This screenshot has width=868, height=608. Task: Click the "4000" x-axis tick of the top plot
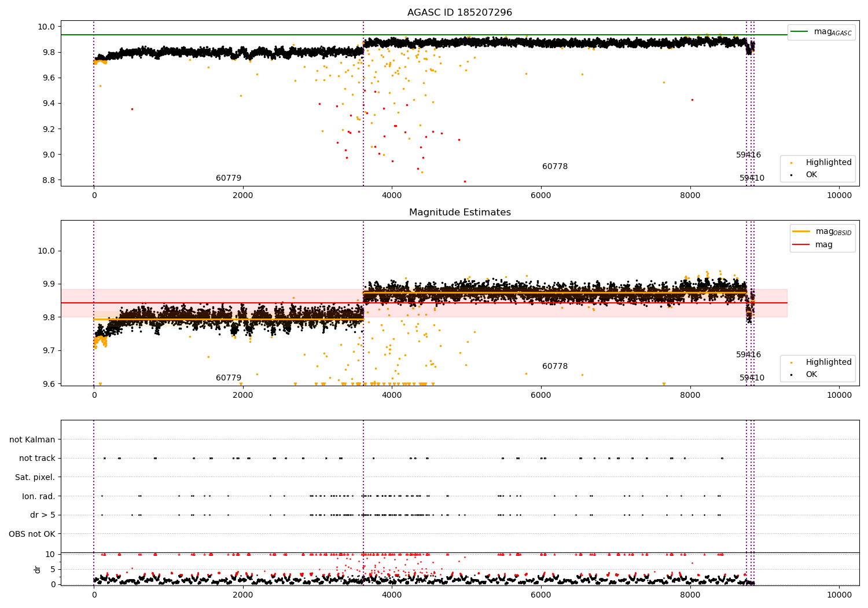[392, 195]
